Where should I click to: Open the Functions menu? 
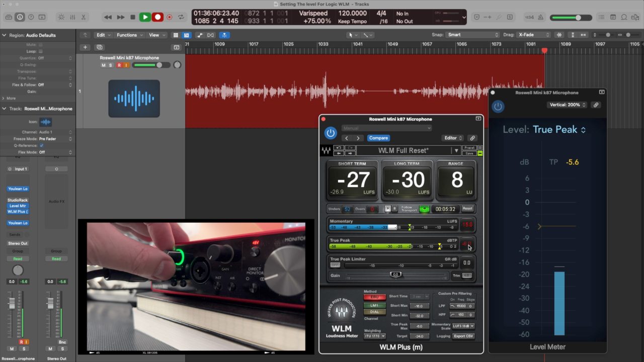[x=129, y=35]
